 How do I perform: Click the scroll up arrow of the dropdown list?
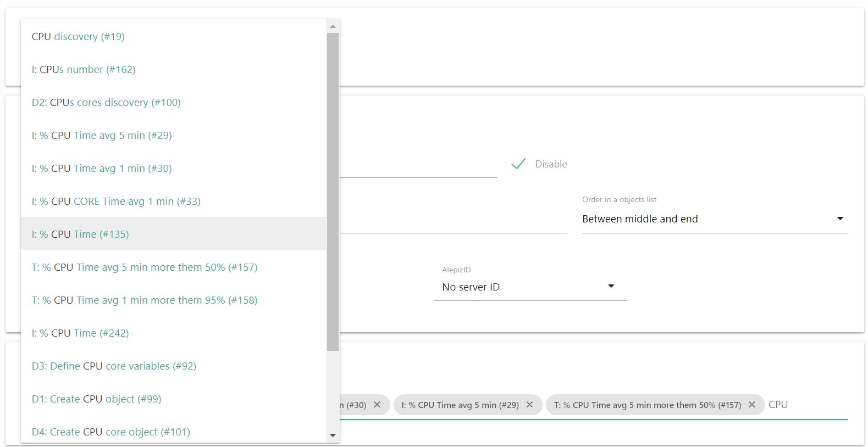click(333, 26)
